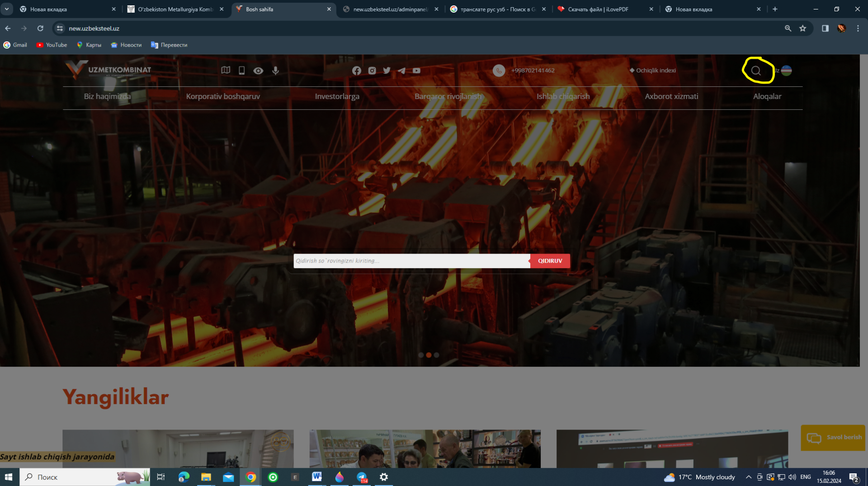Select the second carousel slide dot
868x486 pixels.
click(429, 355)
